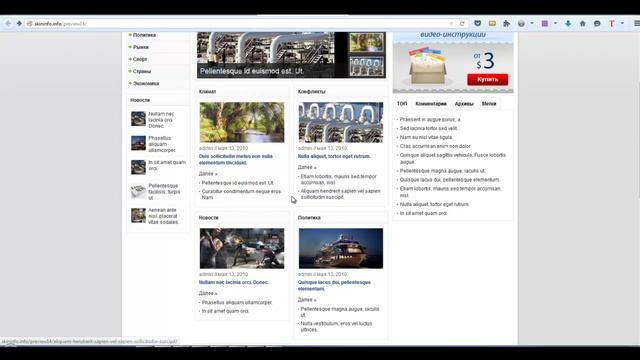640x360 pixels.
Task: Click the site identity icon in the address bar
Action: tap(29, 24)
